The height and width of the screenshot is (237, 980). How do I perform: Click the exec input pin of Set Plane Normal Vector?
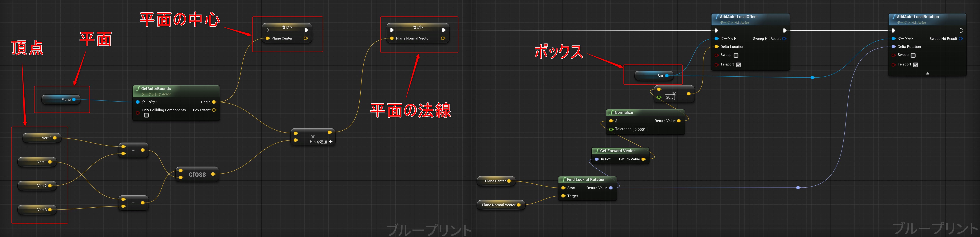392,30
